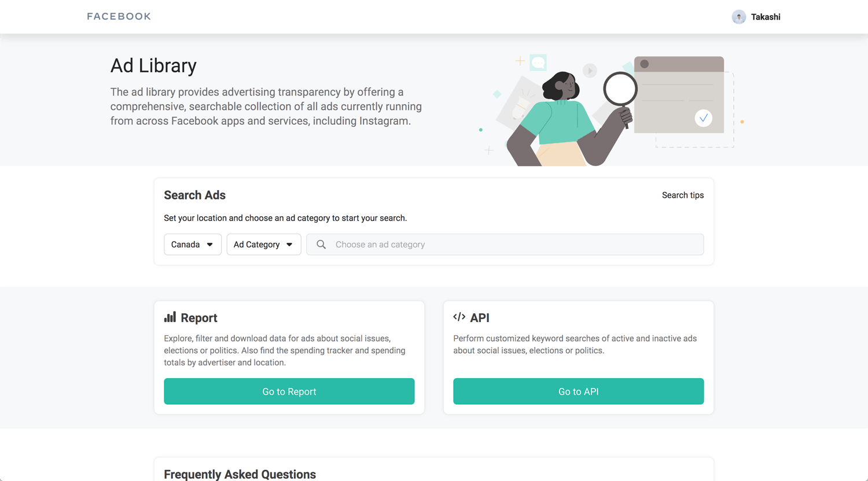Click the API code brackets icon
Image resolution: width=868 pixels, height=481 pixels.
click(459, 317)
